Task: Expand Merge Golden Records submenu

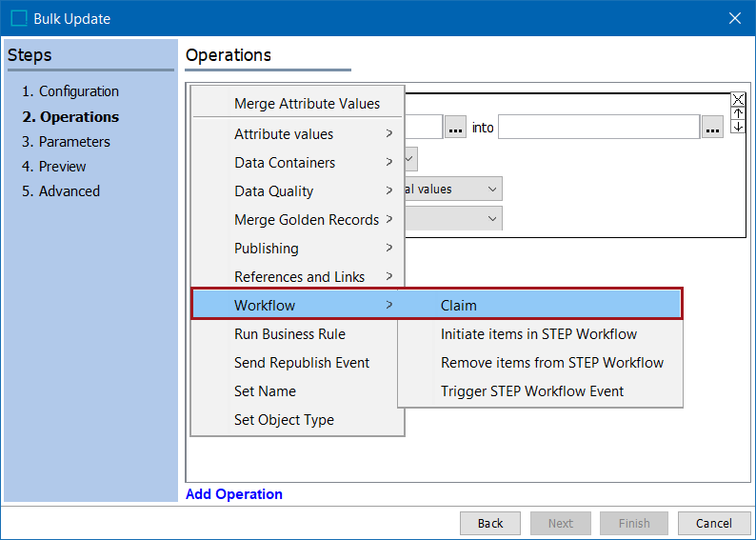Action: (297, 219)
